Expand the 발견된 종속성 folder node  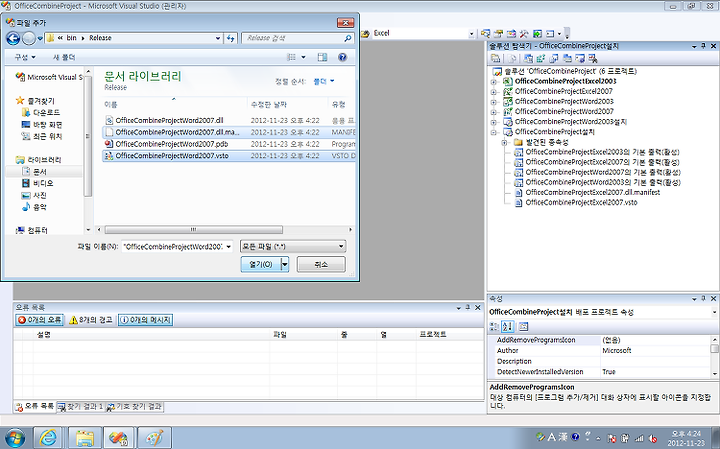(x=504, y=142)
